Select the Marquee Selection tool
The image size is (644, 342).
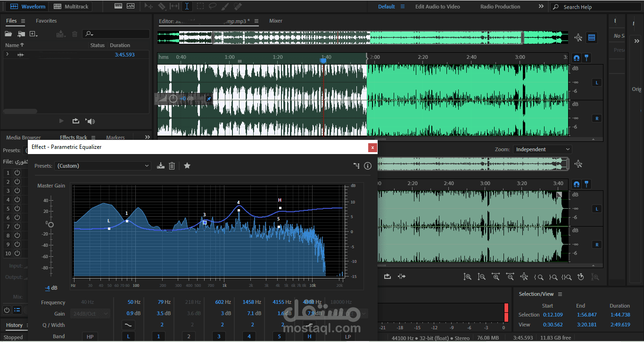tap(200, 6)
